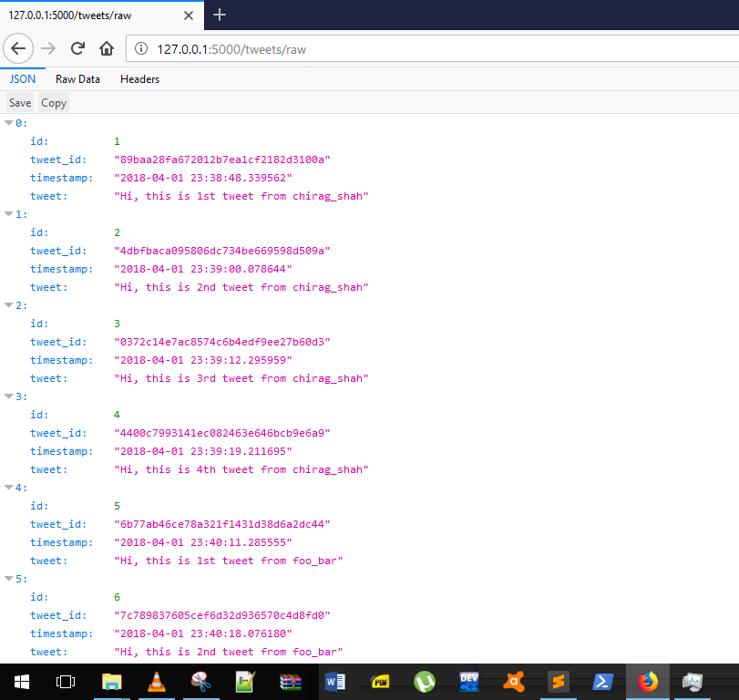Image resolution: width=739 pixels, height=700 pixels.
Task: Copy the JSON data with Copy button
Action: click(x=53, y=102)
